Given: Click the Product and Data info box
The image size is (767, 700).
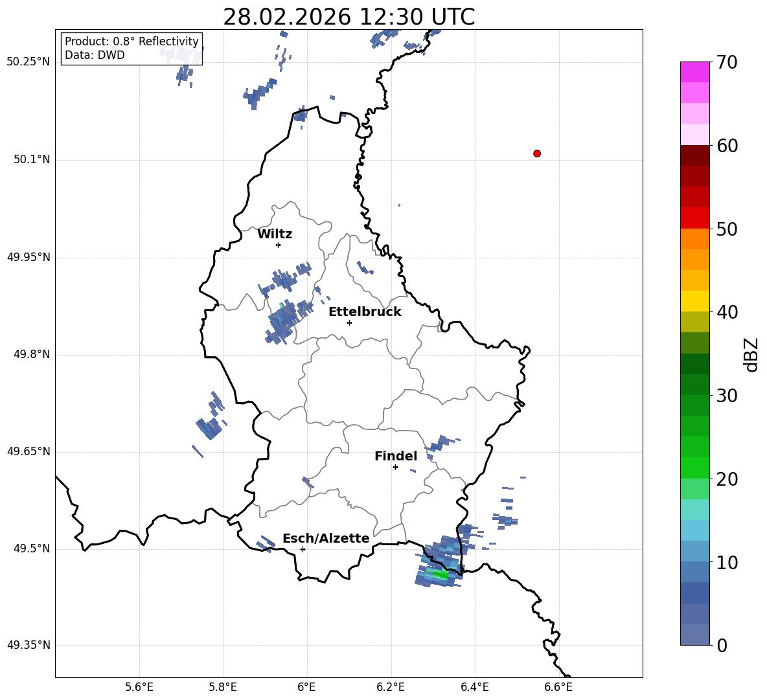Looking at the screenshot, I should (132, 49).
